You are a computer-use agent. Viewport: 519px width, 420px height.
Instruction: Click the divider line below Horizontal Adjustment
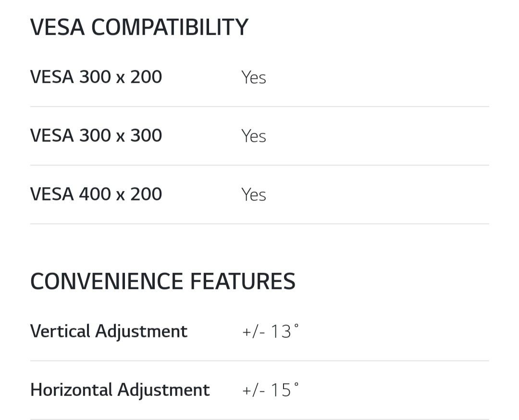tap(259, 419)
